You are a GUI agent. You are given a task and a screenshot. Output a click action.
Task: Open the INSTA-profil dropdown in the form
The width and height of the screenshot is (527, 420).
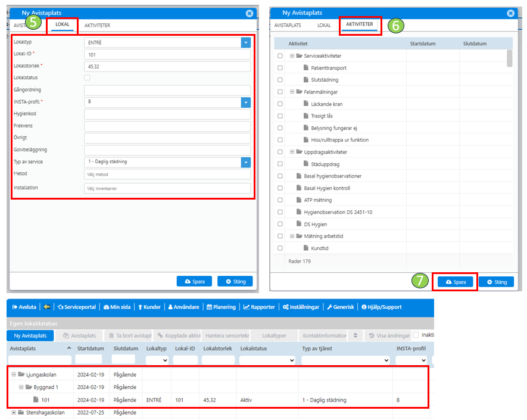[x=245, y=102]
